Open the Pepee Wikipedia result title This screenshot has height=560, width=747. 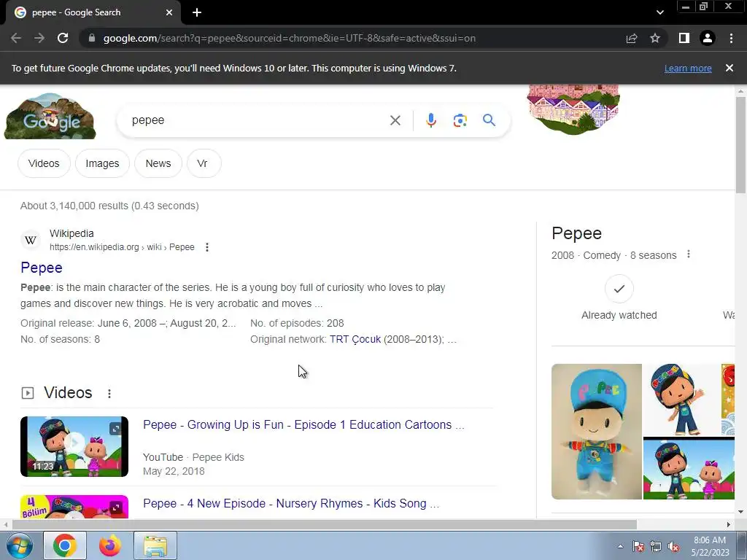tap(42, 268)
